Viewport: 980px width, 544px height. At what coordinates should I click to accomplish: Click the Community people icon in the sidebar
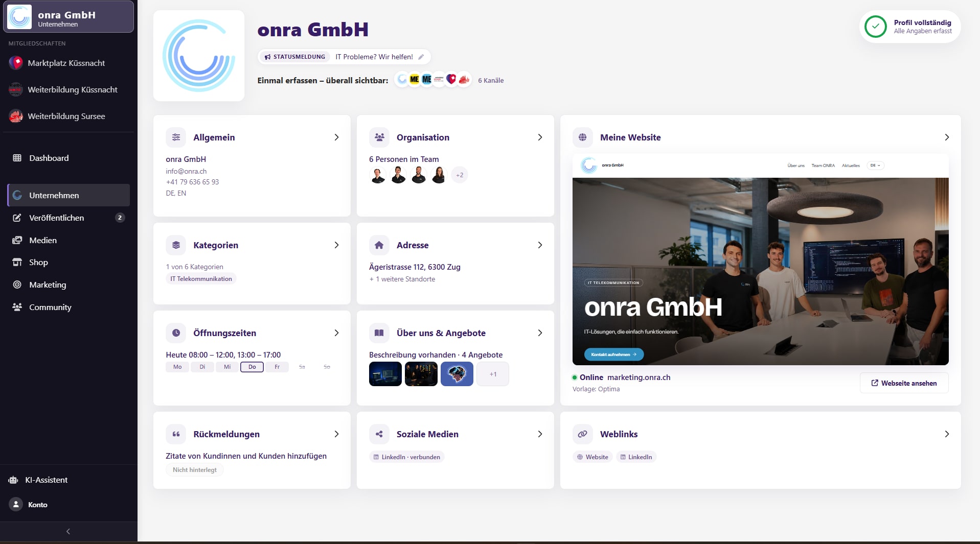(17, 307)
